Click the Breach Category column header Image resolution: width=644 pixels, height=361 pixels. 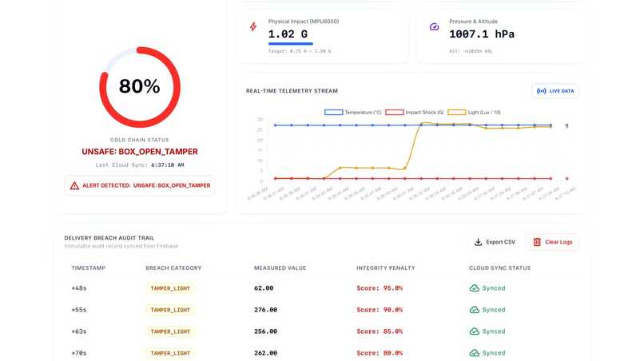coord(173,268)
